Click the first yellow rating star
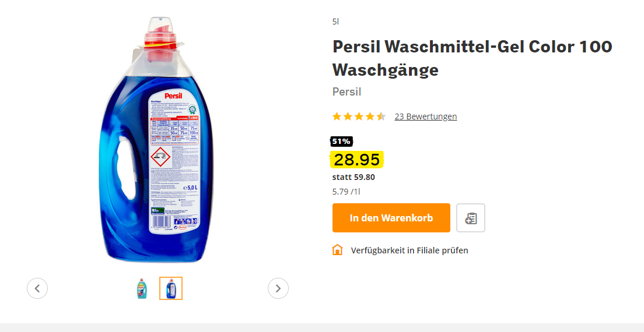Viewport: 644px width, 332px height. point(337,116)
